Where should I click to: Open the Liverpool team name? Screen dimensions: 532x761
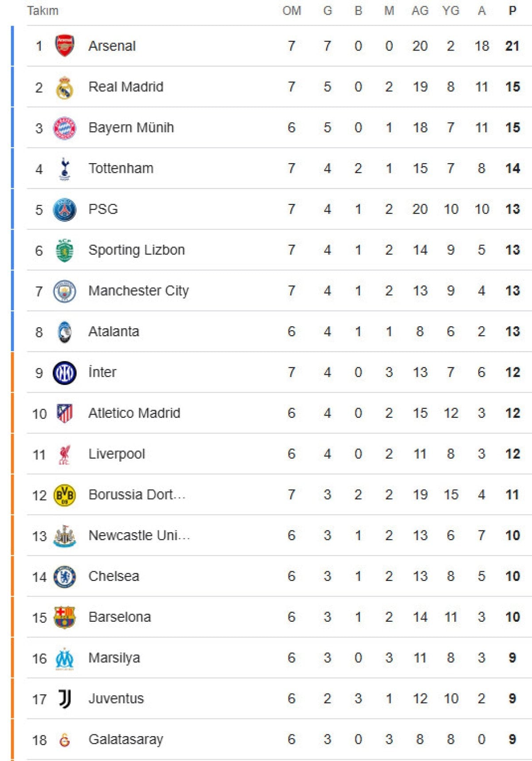tap(117, 454)
